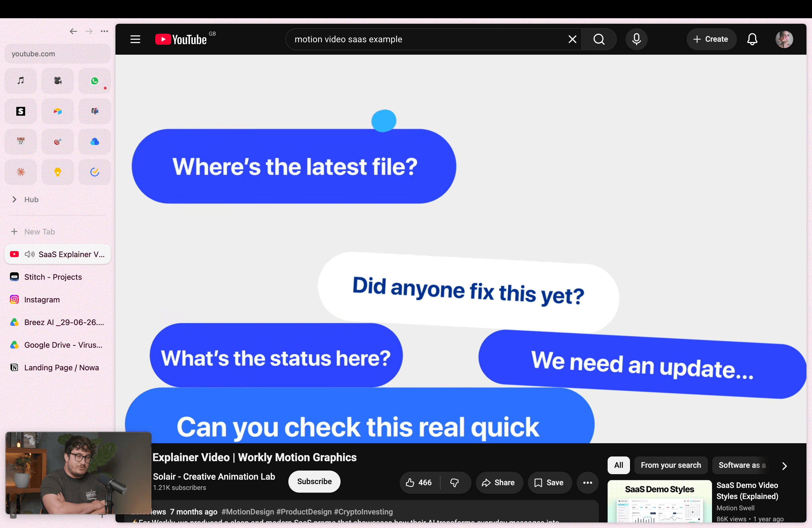This screenshot has width=812, height=528.
Task: Open the music note pinned shortcut
Action: tap(21, 81)
